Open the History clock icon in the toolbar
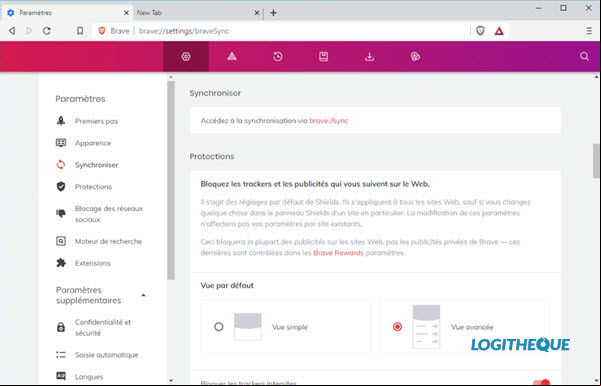The height and width of the screenshot is (386, 601). pyautogui.click(x=278, y=57)
